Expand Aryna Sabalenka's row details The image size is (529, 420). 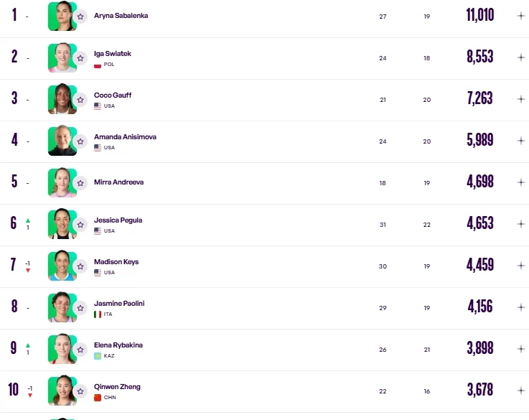pos(520,16)
